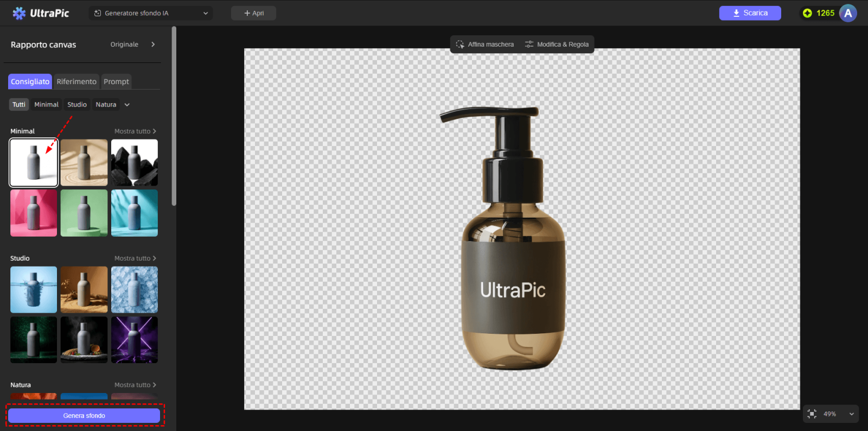Image resolution: width=868 pixels, height=431 pixels.
Task: Choose the pink background thumbnail
Action: coord(34,213)
